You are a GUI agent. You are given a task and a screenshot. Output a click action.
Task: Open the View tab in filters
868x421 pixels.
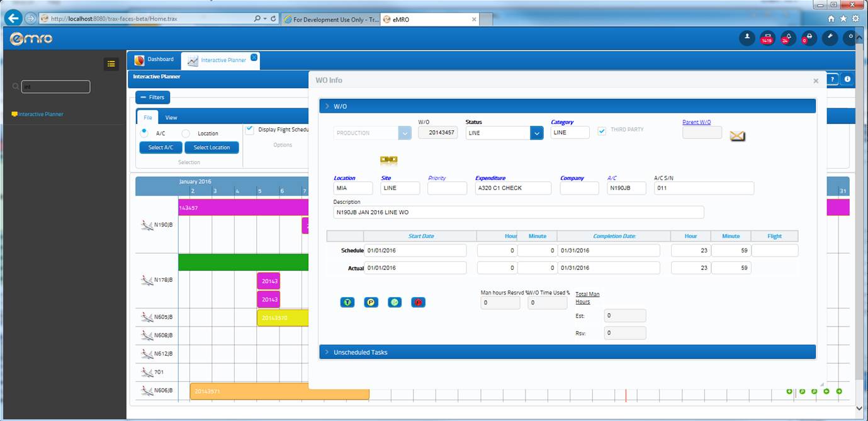click(171, 118)
